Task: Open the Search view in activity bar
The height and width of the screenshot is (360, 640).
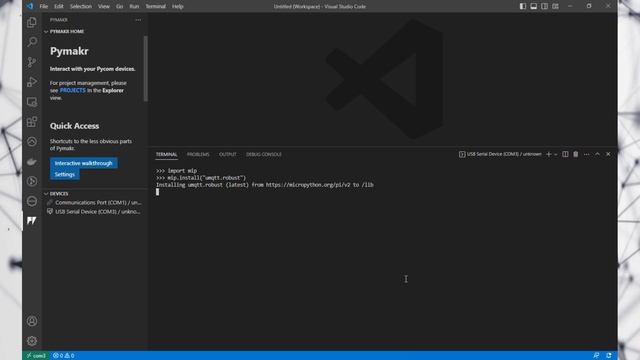Action: [x=32, y=42]
